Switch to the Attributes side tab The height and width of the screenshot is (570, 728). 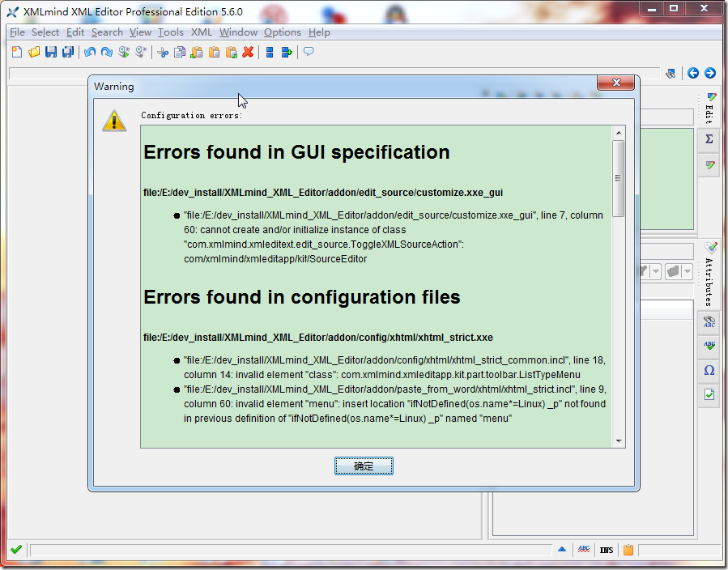[x=709, y=274]
